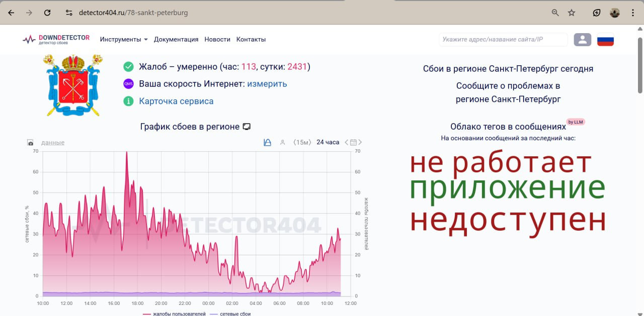644x316 pixels.
Task: Toggle the 'жалобы пользователей' legend series
Action: 174,313
